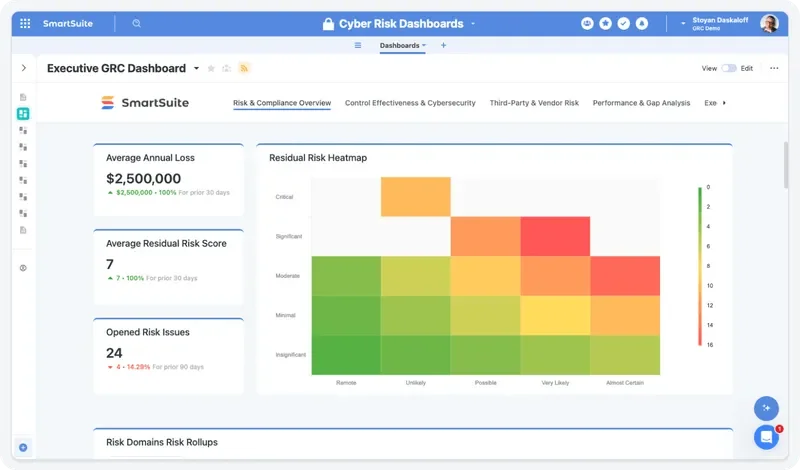Switch to Risk & Compliance Overview tab
800x470 pixels.
[282, 103]
